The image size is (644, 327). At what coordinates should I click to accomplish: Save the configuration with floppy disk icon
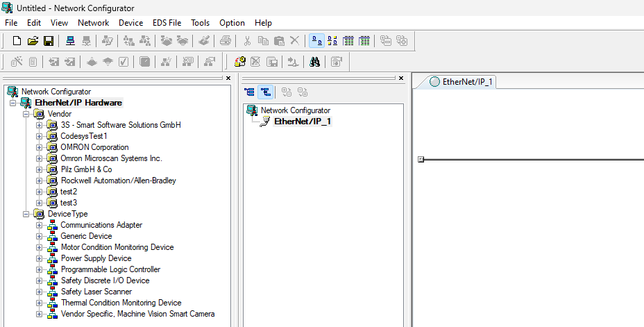click(x=49, y=41)
